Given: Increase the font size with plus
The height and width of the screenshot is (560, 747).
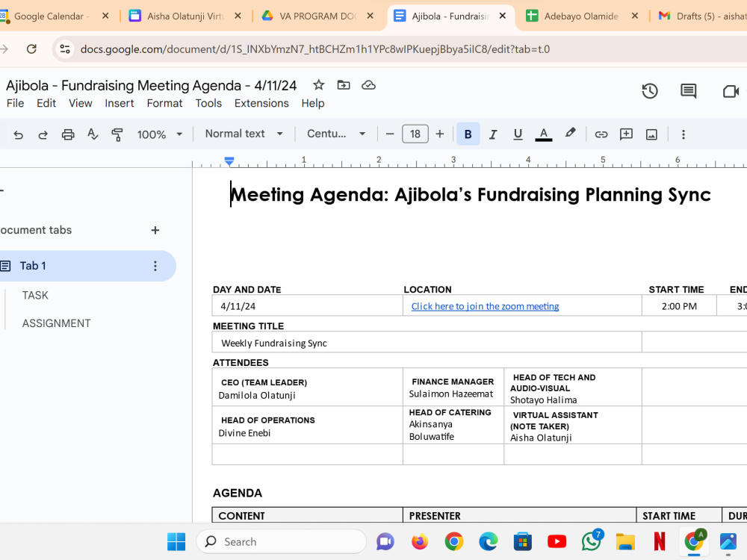Looking at the screenshot, I should 440,134.
